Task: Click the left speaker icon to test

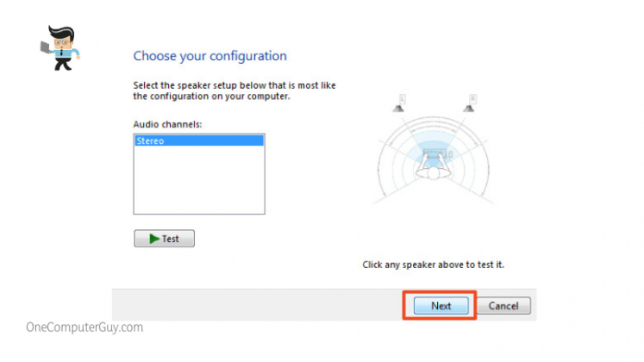Action: pos(399,108)
